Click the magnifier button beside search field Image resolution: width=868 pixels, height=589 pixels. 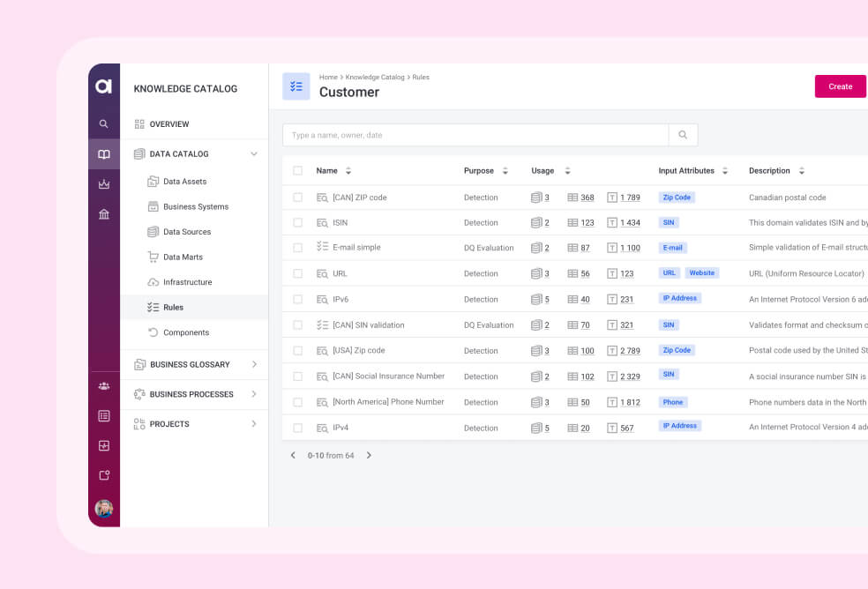click(x=683, y=135)
